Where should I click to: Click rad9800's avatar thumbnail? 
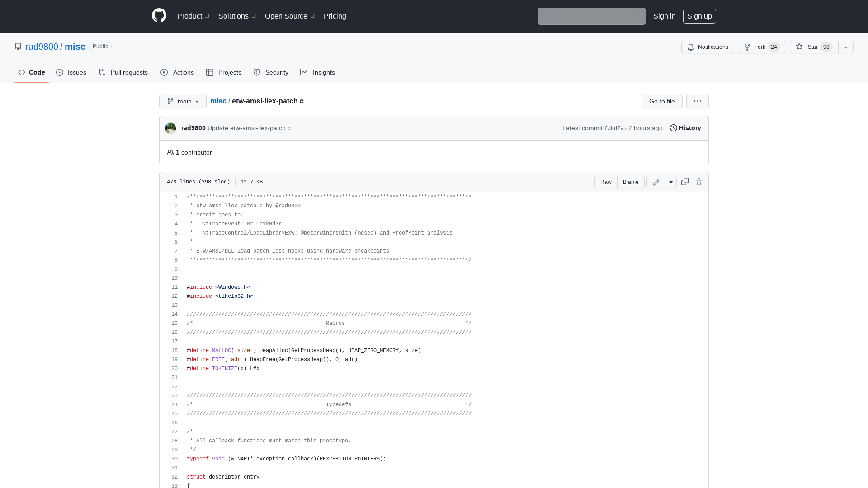[170, 128]
